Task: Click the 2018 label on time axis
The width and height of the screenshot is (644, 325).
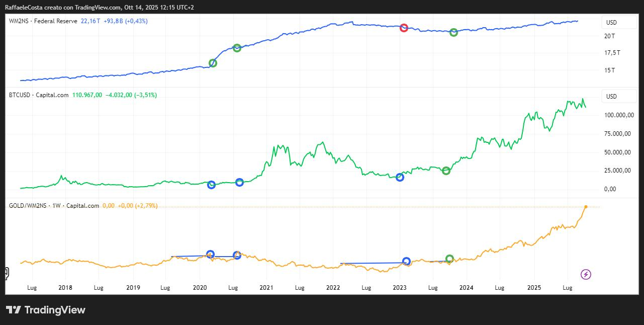Action: coord(65,288)
